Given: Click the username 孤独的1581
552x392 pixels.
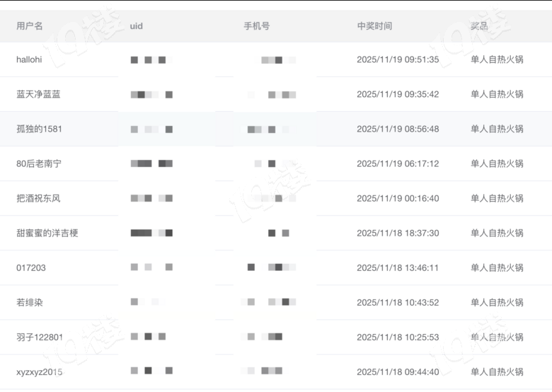Looking at the screenshot, I should click(x=39, y=129).
